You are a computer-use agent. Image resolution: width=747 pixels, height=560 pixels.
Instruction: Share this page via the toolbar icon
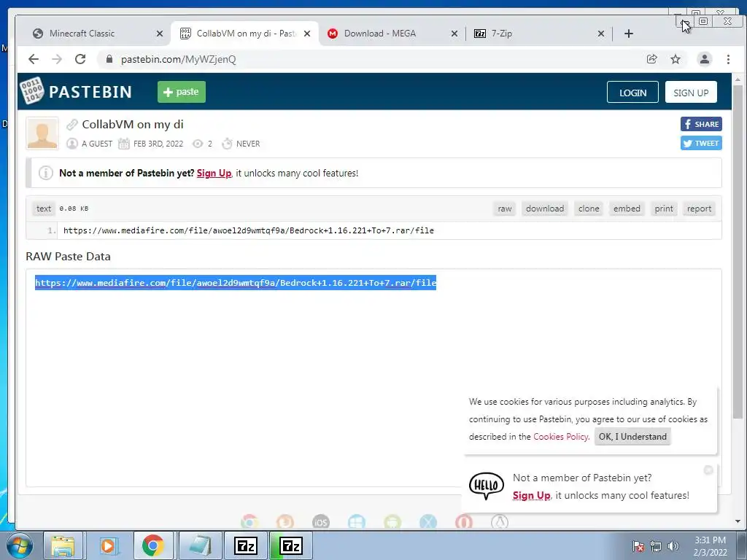coord(651,59)
